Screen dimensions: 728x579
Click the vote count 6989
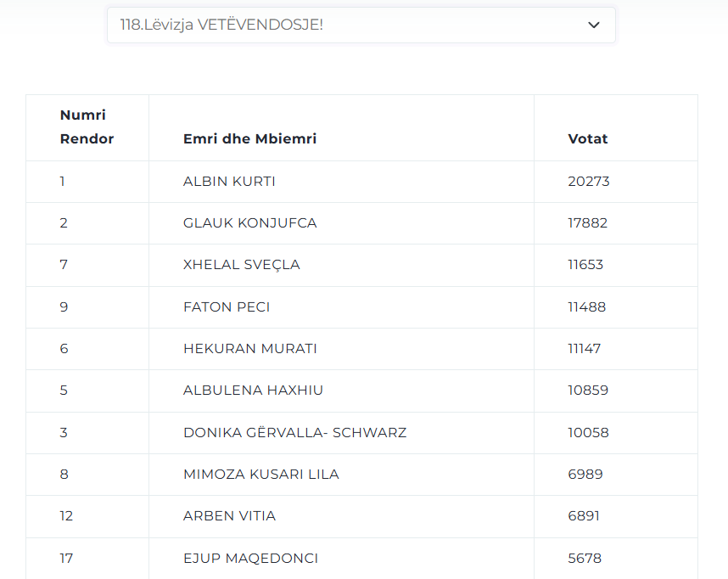click(x=585, y=475)
